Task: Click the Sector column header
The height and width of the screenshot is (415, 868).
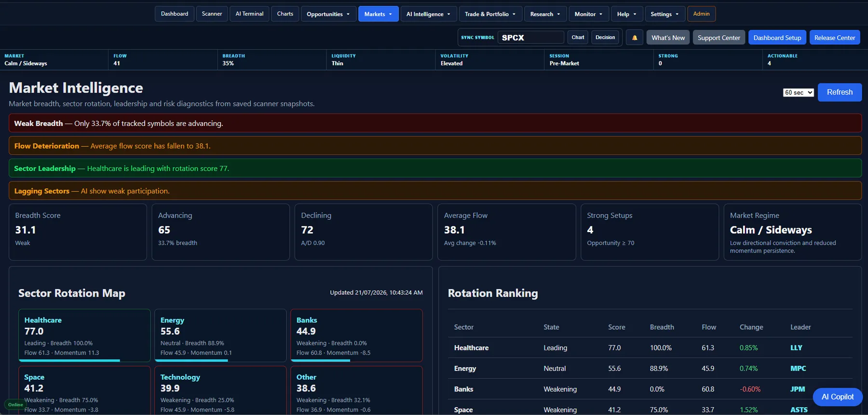Action: pos(464,327)
